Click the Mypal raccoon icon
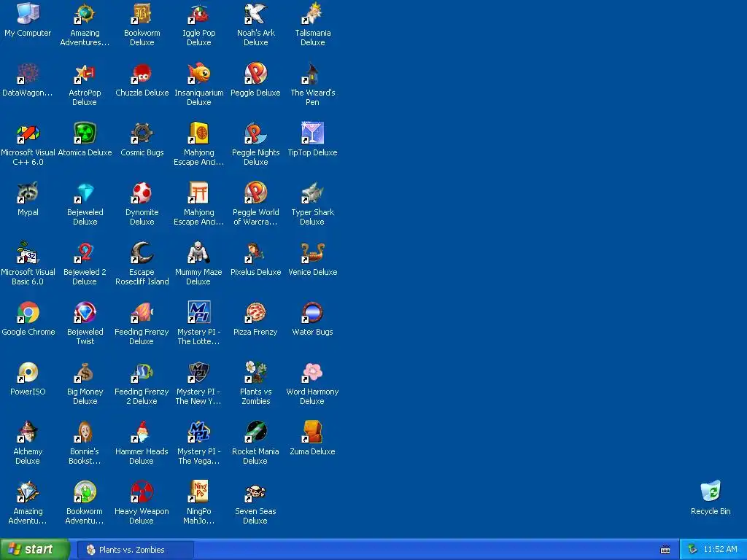Viewport: 747px width, 560px height. 28,192
